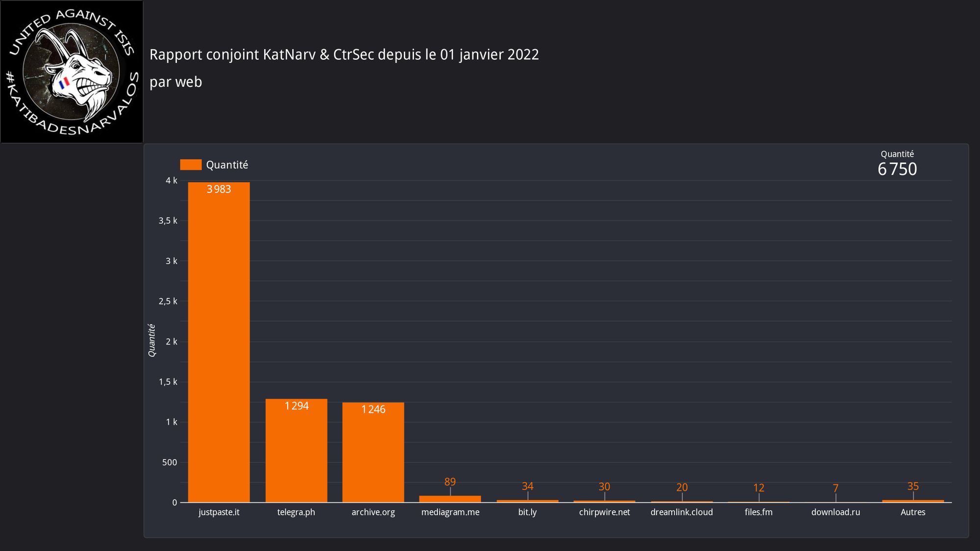Click the orange Quantité legend swatch
This screenshot has height=551, width=980.
click(x=191, y=165)
